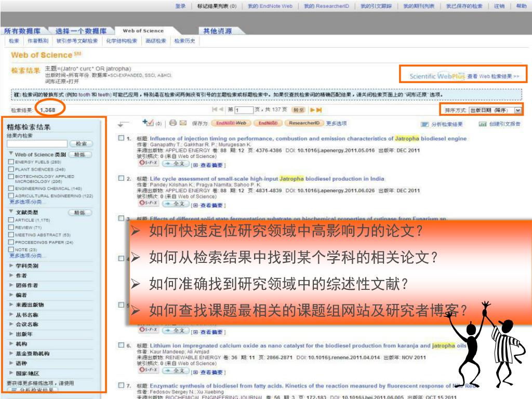The height and width of the screenshot is (399, 532).
Task: Click 更多选项 link beside ResearcherID
Action: (x=336, y=123)
